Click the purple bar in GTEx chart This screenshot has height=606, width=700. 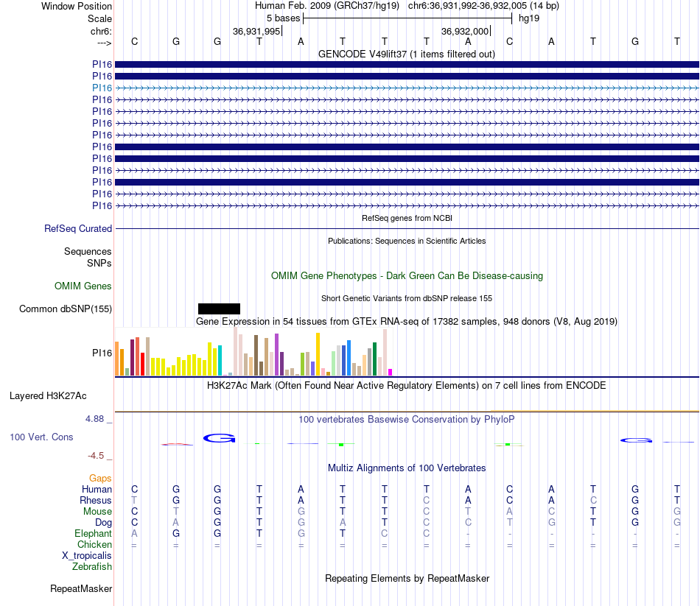(277, 354)
